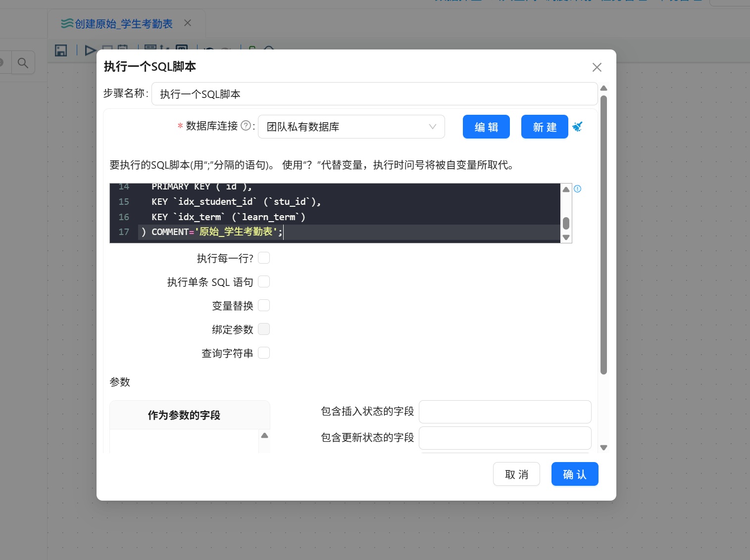Click dialog scrollbar up arrow
Image resolution: width=750 pixels, height=560 pixels.
pos(603,89)
